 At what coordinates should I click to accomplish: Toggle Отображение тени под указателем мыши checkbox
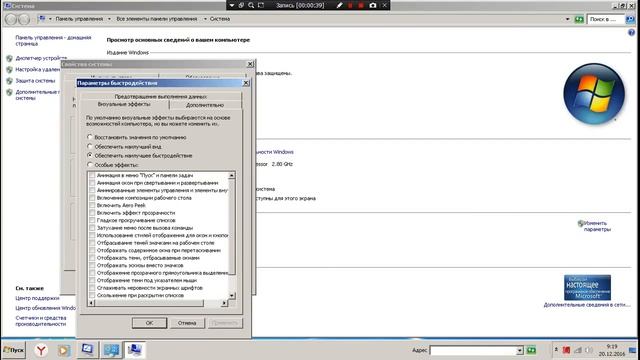[92, 280]
